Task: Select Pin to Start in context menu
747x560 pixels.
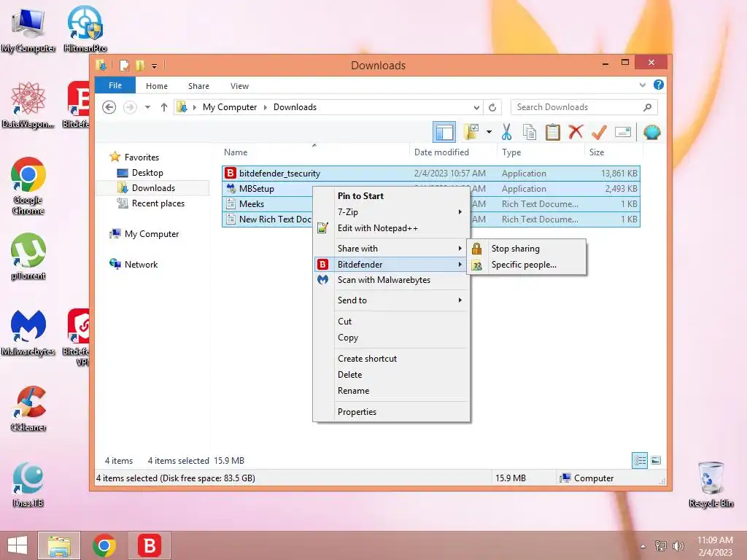Action: coord(392,195)
